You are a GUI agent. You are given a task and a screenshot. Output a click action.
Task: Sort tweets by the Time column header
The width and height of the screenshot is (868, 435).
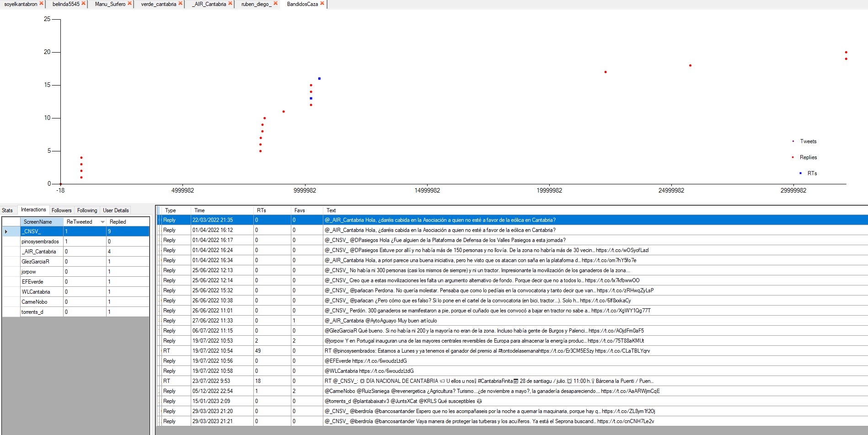click(222, 210)
